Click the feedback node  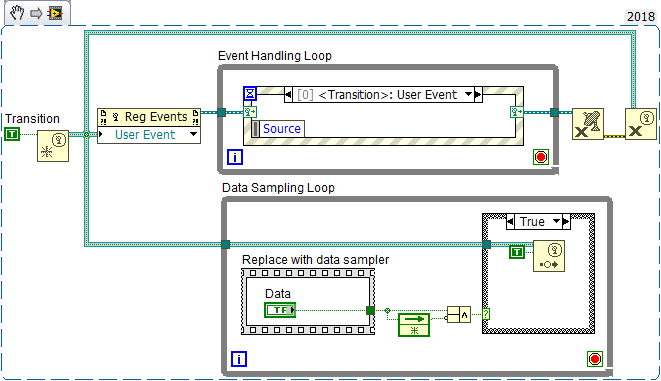point(414,325)
